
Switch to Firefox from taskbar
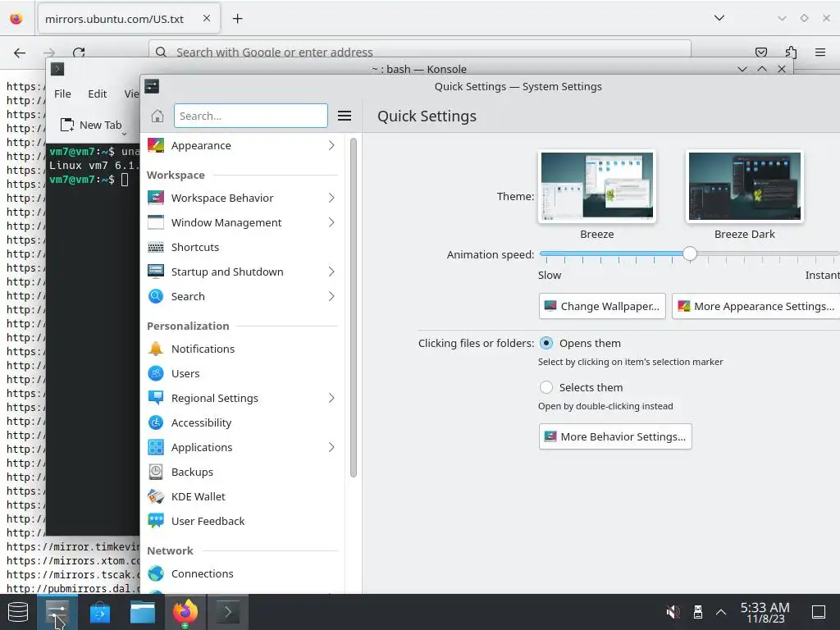tap(185, 612)
